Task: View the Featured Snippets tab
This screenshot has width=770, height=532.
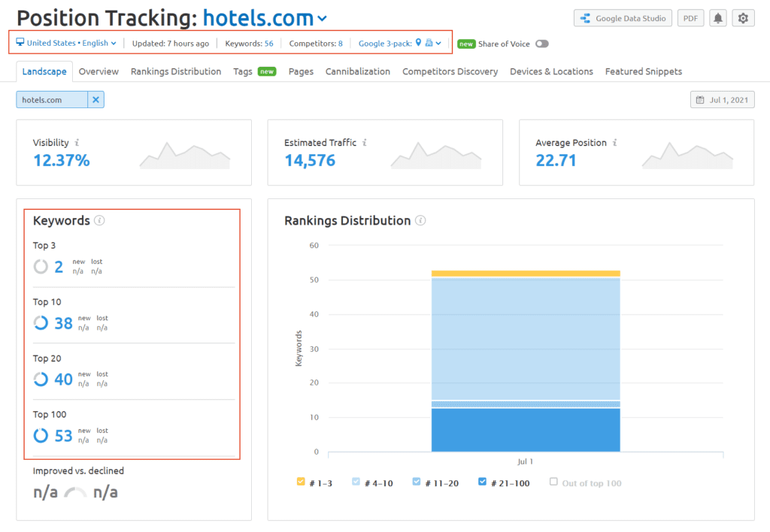Action: click(x=644, y=71)
